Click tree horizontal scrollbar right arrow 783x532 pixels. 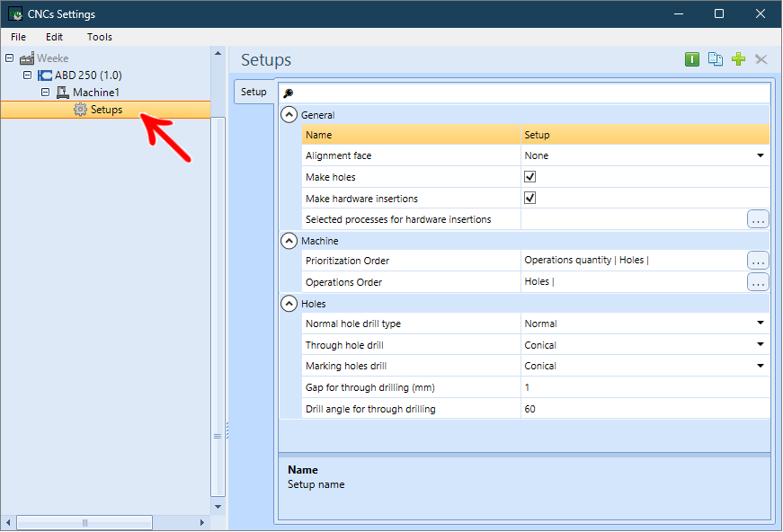(x=201, y=522)
